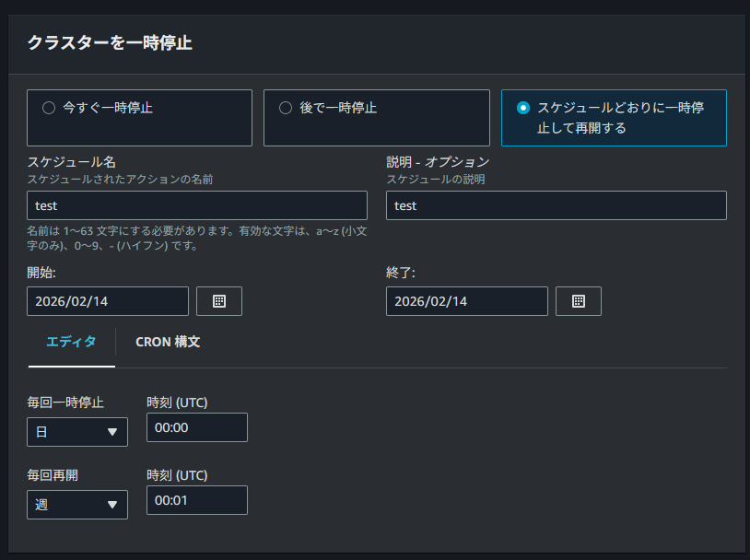Open the calendar picker for the 開始 date
The height and width of the screenshot is (560, 750).
point(219,300)
